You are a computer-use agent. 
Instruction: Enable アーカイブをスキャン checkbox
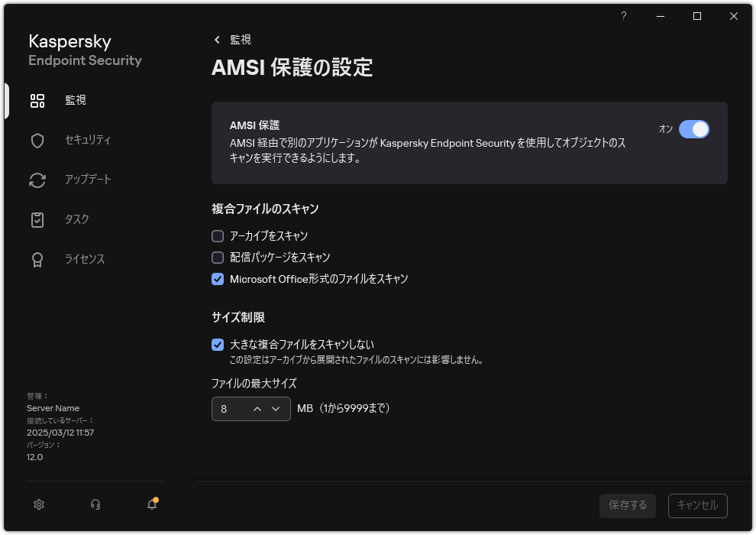[x=218, y=235]
